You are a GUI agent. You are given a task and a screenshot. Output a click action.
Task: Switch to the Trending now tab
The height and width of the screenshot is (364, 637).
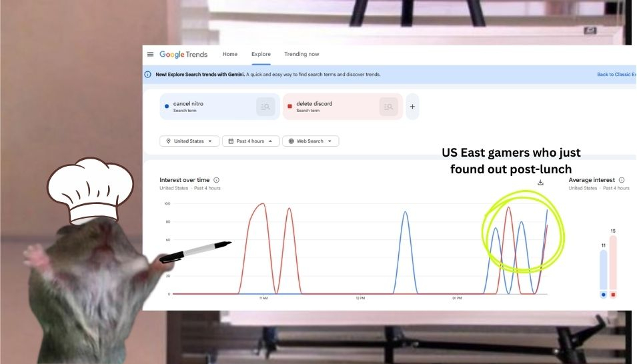click(301, 55)
